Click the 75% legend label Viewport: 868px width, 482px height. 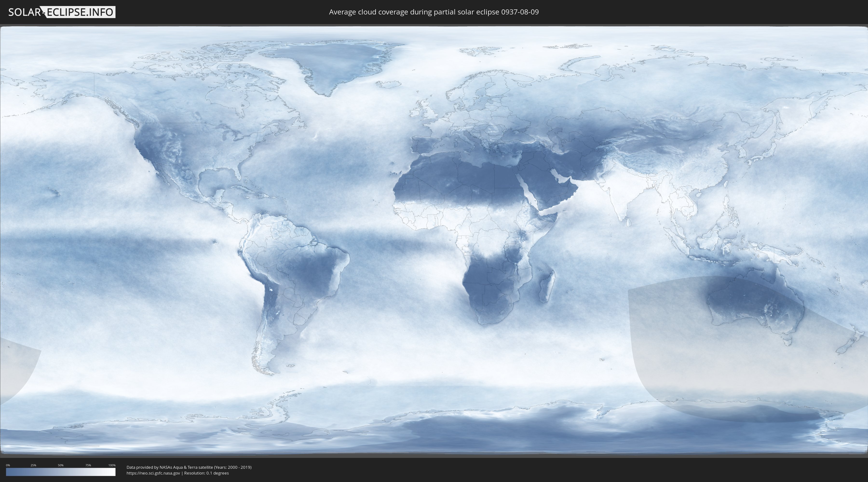click(x=88, y=465)
